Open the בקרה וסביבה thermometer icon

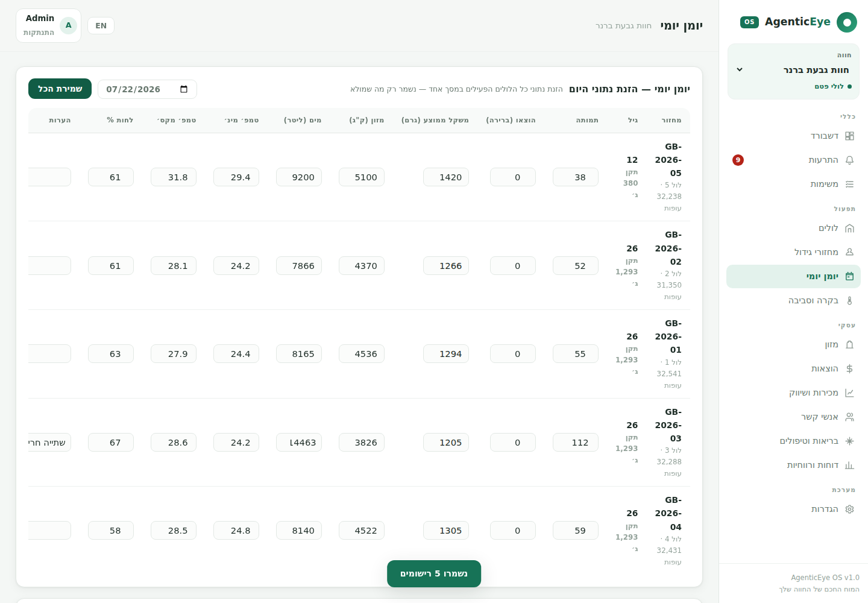click(849, 301)
